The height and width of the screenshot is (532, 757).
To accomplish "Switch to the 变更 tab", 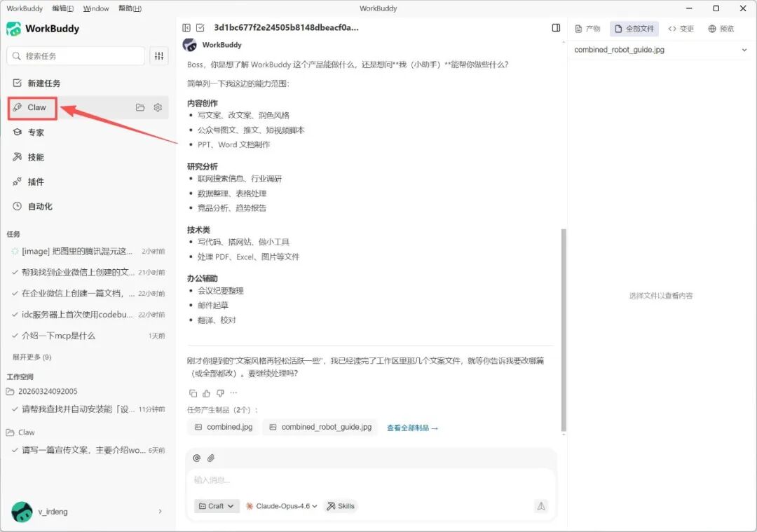I will 681,29.
